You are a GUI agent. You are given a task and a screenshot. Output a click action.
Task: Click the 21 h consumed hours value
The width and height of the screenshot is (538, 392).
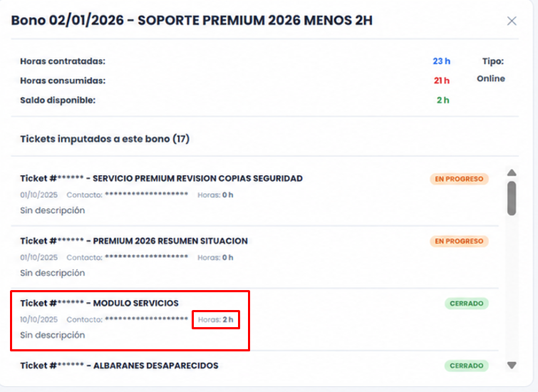(442, 81)
